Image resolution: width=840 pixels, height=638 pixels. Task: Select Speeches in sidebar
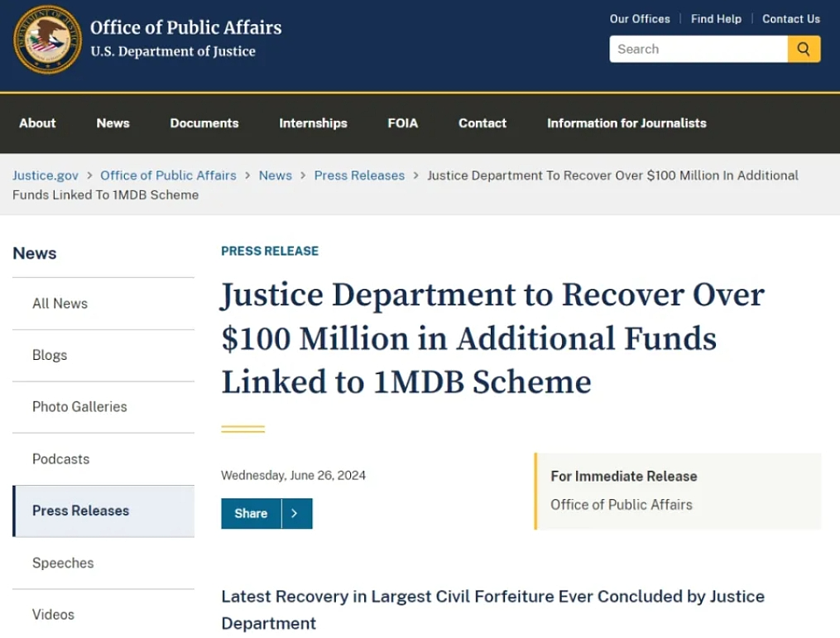click(x=103, y=563)
